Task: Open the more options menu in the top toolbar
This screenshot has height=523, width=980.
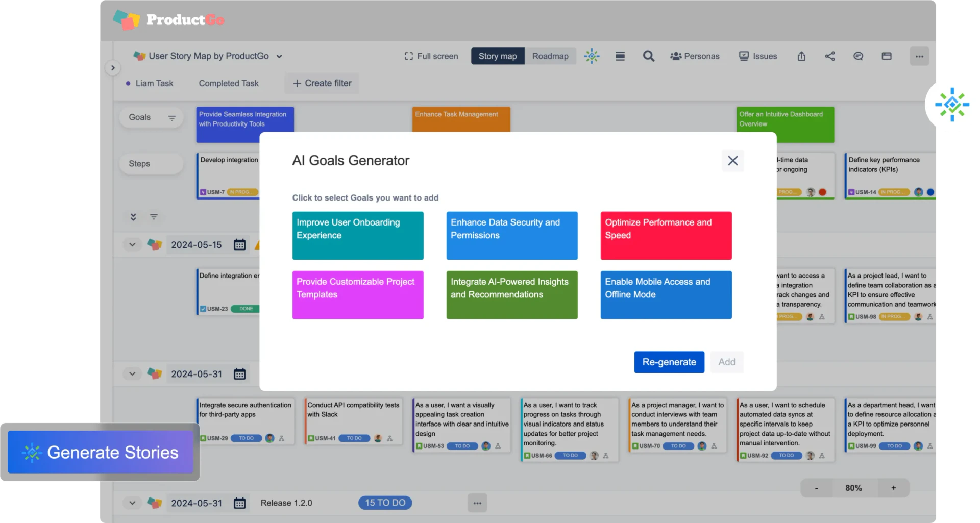Action: (x=919, y=56)
